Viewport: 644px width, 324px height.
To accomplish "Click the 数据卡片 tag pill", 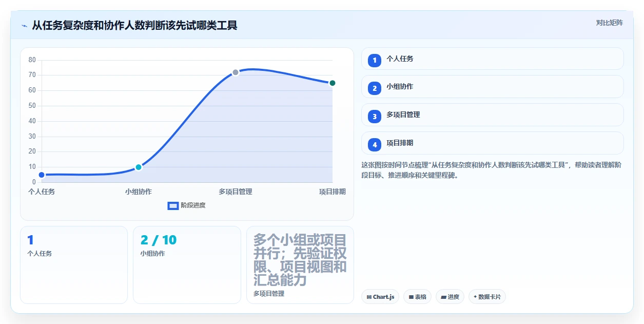I will point(487,297).
